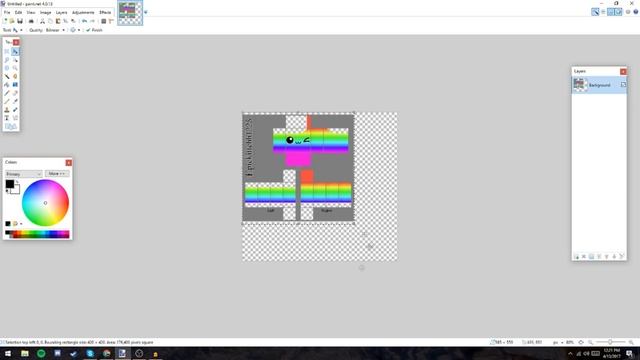The width and height of the screenshot is (640, 360).
Task: Click the Redo toolbar icon
Action: pos(92,21)
